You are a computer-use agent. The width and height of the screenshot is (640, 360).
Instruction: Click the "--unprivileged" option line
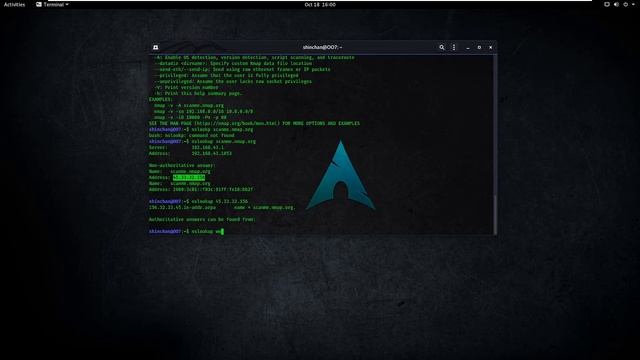pos(233,81)
